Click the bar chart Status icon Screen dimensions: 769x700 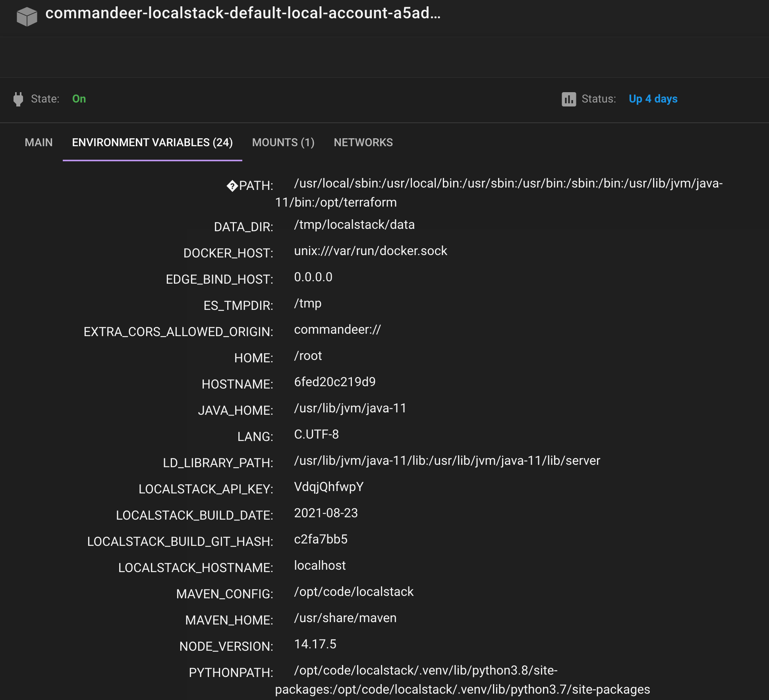(x=569, y=99)
